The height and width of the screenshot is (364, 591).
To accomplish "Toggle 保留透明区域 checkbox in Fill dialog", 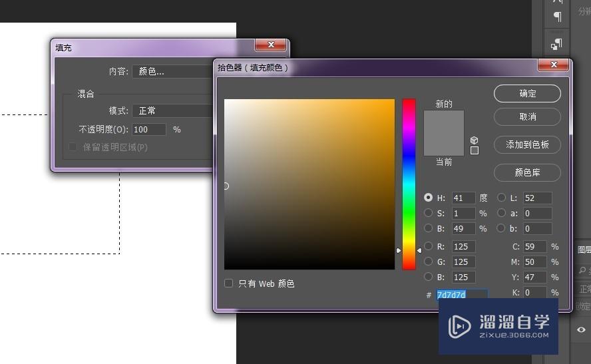I will point(73,147).
